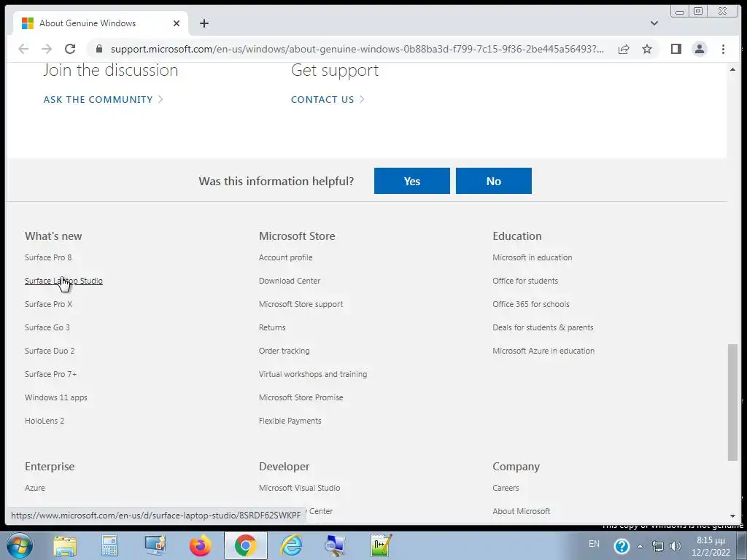The width and height of the screenshot is (747, 560).
Task: Open the Surface Duo 2 link
Action: point(50,351)
